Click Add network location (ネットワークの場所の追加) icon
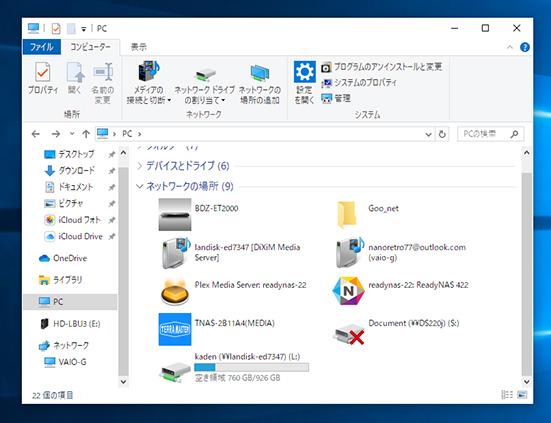Screen dimensions: 551x423 [260, 84]
